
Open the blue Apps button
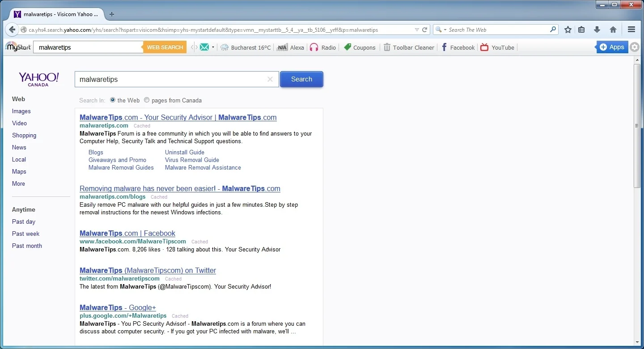(x=612, y=47)
